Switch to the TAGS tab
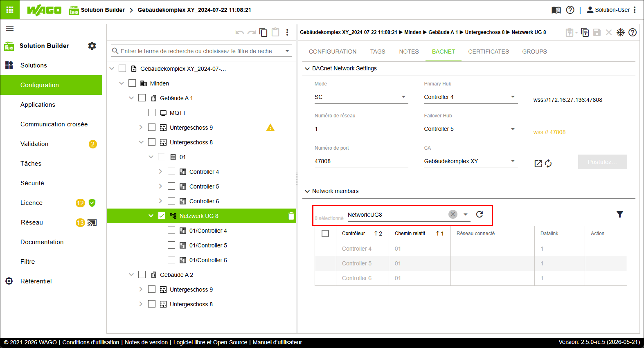The image size is (644, 348). (378, 52)
